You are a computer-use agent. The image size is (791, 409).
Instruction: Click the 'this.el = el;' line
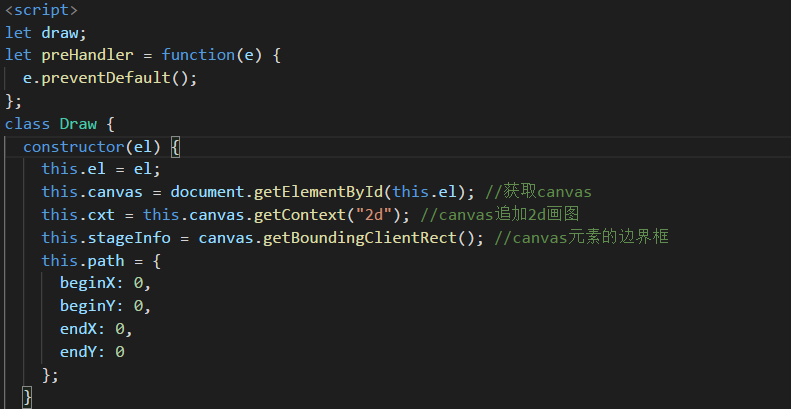click(x=101, y=169)
